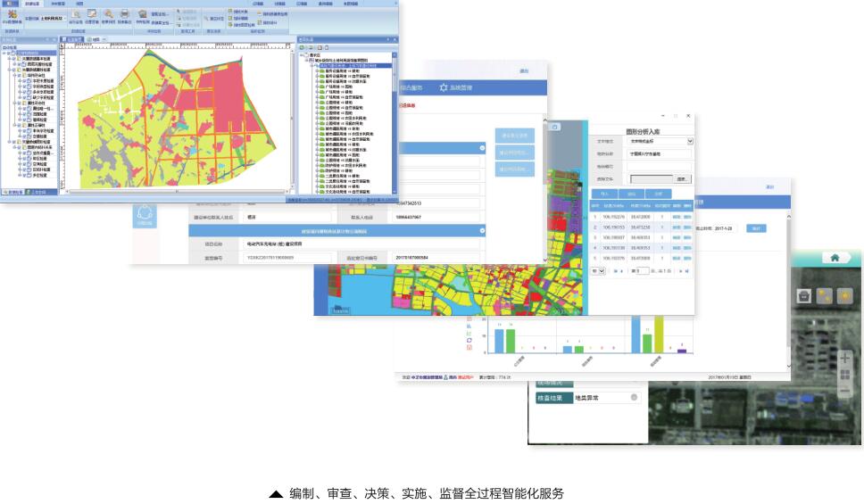Collapse the root node of GIS right legend tree
This screenshot has height=504, width=864.
[302, 55]
